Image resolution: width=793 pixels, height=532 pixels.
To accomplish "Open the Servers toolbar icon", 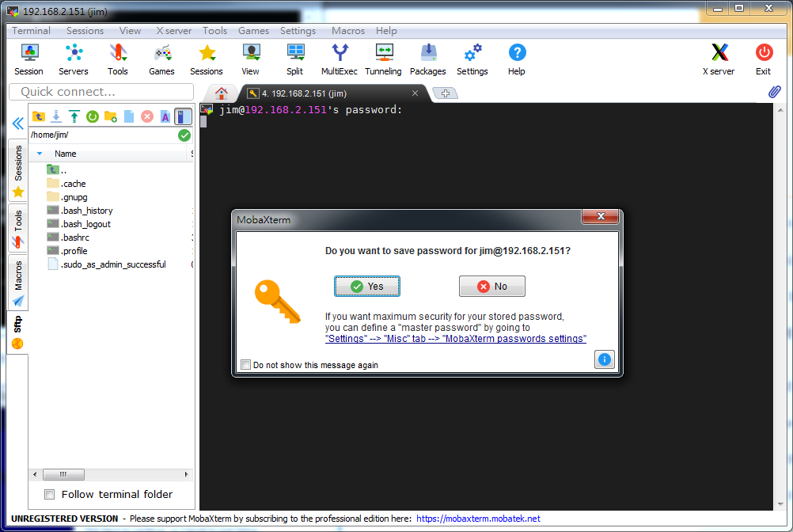I will pos(74,59).
